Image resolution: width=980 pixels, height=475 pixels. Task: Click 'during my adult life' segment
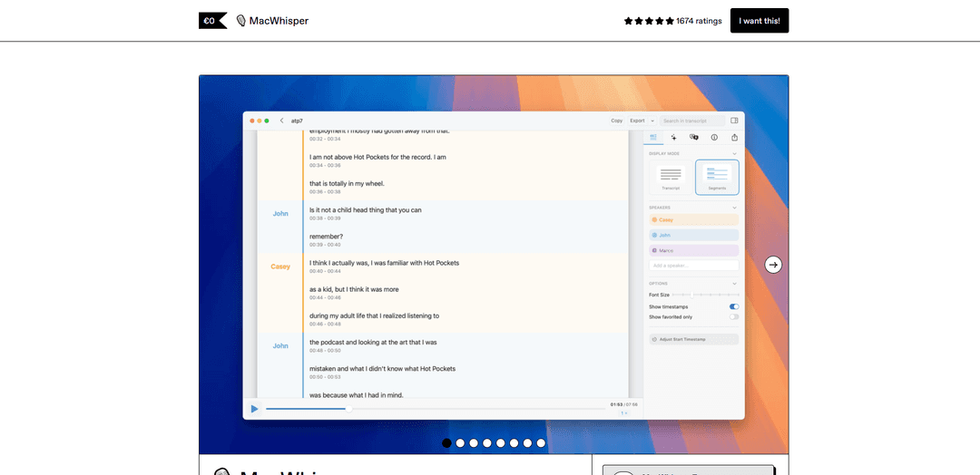374,315
